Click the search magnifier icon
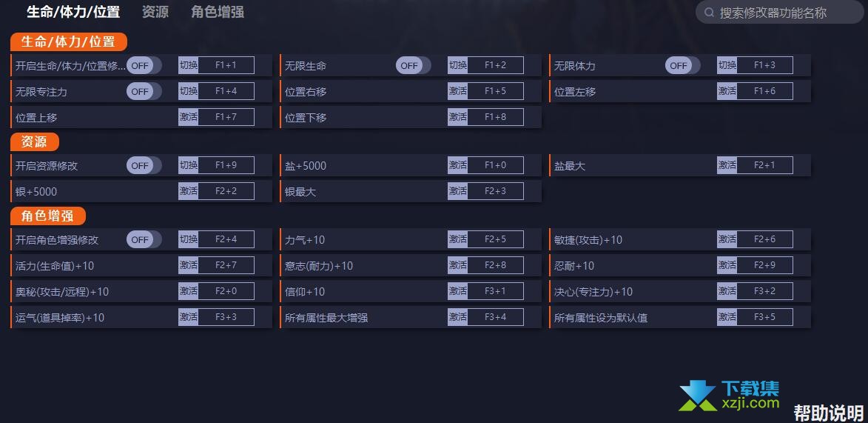The width and height of the screenshot is (868, 423). point(709,12)
